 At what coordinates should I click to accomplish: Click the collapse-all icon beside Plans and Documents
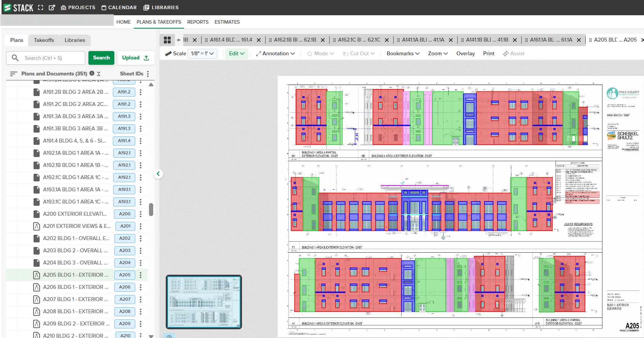click(99, 74)
